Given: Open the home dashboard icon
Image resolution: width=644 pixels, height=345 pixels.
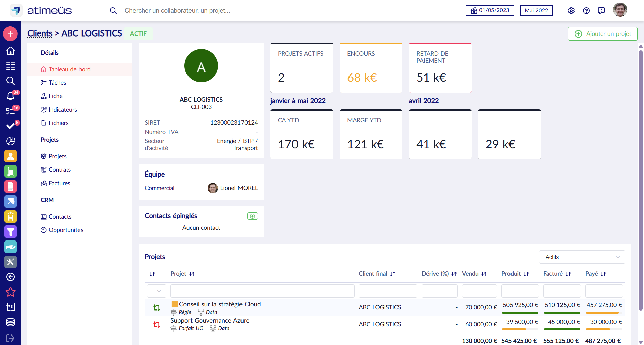Looking at the screenshot, I should pos(10,51).
